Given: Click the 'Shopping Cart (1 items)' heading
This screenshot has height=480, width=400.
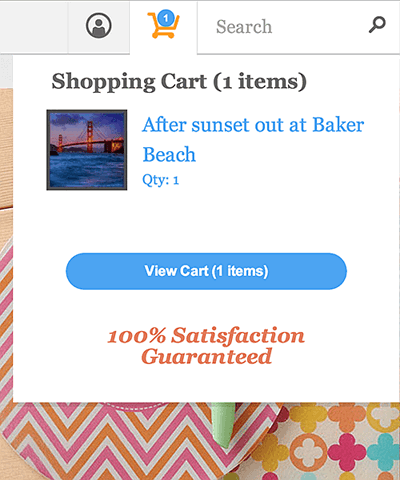Looking at the screenshot, I should (x=179, y=81).
